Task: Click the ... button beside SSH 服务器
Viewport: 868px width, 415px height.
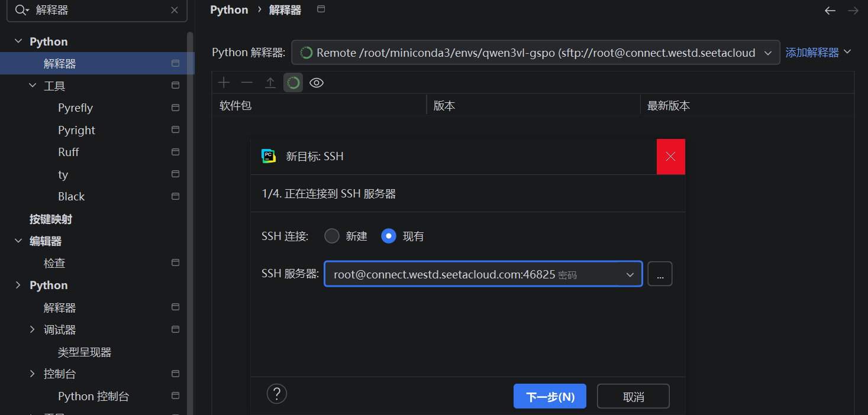Action: [660, 274]
